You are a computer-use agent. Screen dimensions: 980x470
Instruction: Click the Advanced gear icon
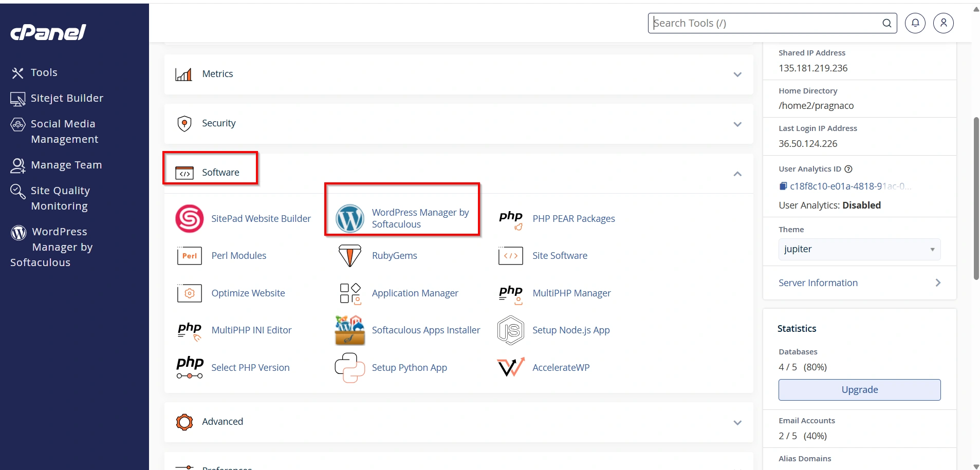click(184, 422)
